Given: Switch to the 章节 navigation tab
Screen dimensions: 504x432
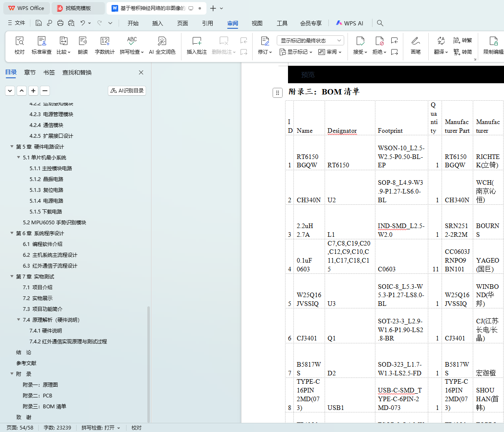Looking at the screenshot, I should point(30,72).
